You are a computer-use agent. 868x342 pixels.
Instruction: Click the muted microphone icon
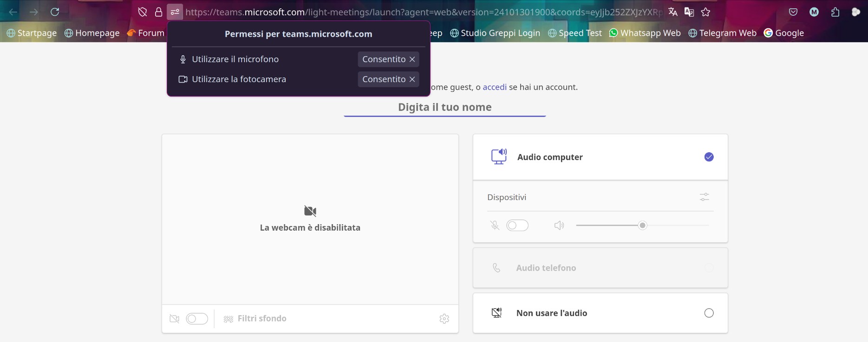tap(495, 226)
